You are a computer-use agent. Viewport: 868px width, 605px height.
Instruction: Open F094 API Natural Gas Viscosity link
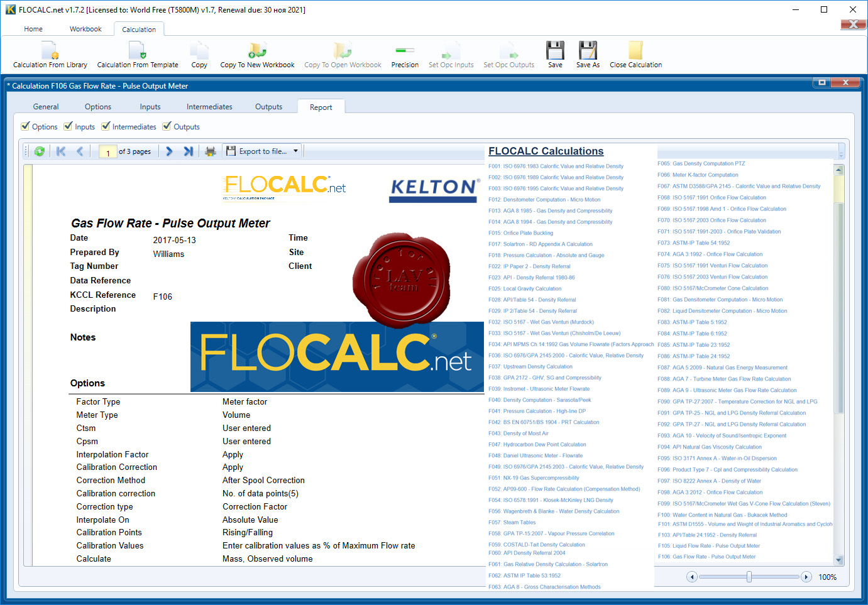point(710,447)
